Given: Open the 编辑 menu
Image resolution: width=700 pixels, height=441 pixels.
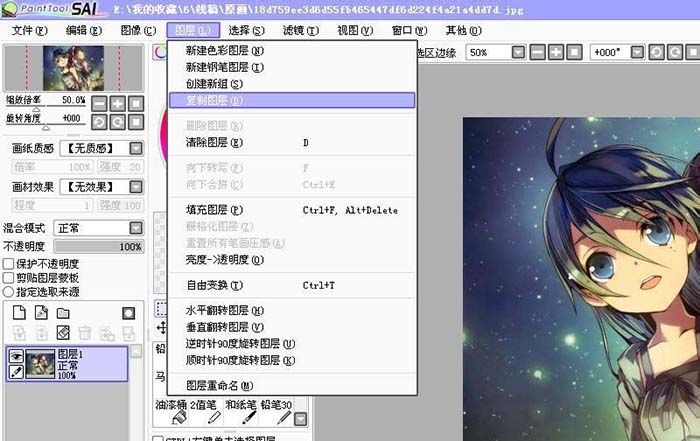Looking at the screenshot, I should [83, 30].
